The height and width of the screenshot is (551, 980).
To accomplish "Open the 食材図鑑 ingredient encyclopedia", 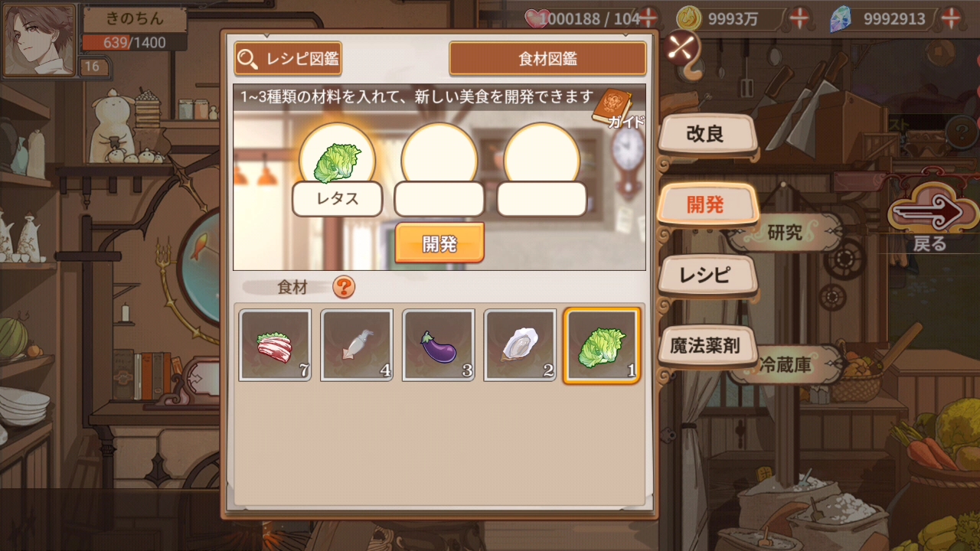I will click(x=547, y=59).
